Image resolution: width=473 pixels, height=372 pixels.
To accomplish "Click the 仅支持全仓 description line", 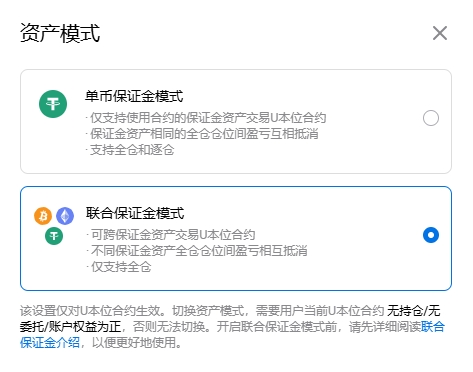I will pos(119,267).
